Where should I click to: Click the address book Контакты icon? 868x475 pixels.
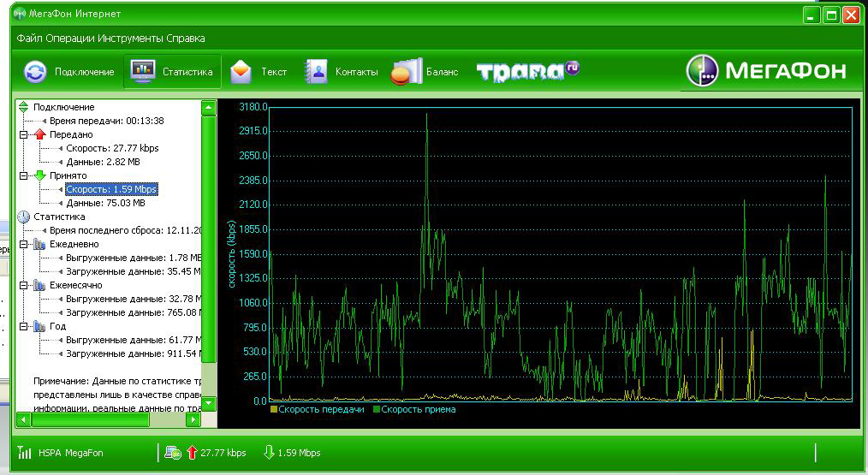[x=316, y=72]
